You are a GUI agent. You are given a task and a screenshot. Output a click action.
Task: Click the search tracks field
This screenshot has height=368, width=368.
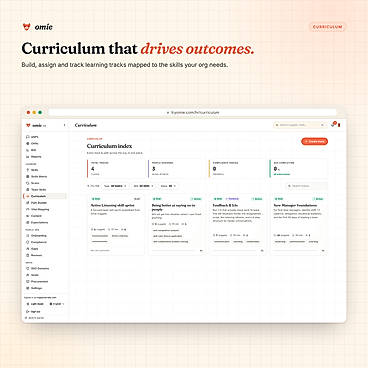pos(307,186)
